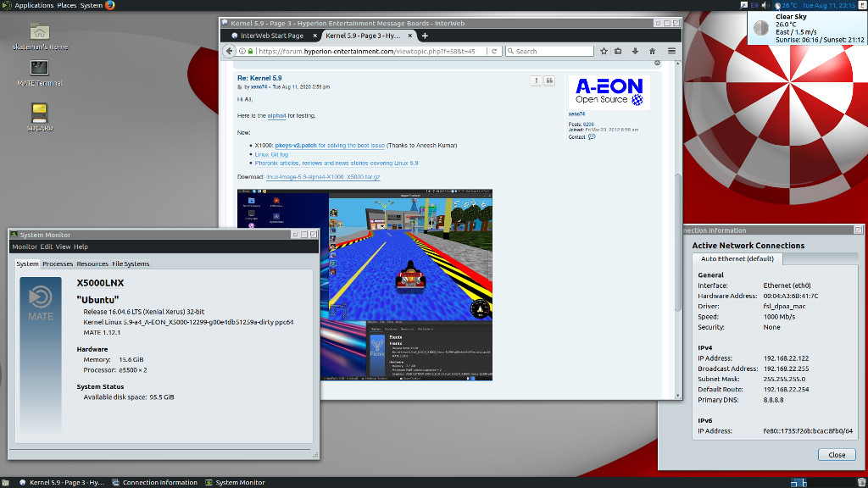Click the A-EON Open Source avatar image
868x488 pixels.
[x=609, y=91]
